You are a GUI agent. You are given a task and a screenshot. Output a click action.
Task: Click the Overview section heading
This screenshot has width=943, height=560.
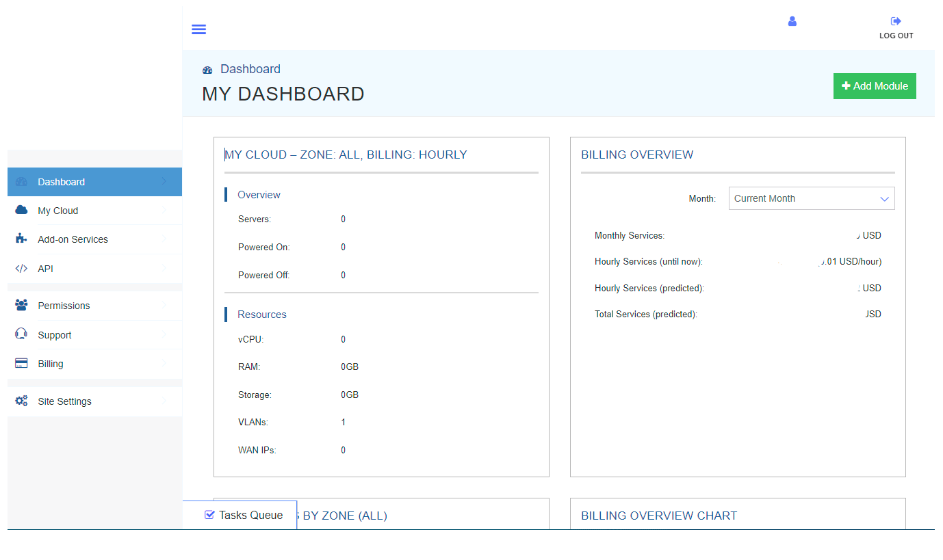point(259,195)
